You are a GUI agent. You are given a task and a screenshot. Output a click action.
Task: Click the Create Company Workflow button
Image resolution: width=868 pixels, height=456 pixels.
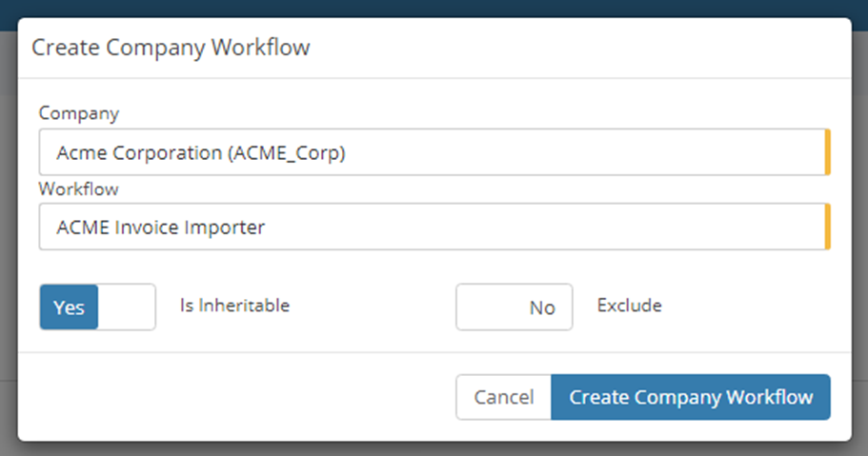691,397
